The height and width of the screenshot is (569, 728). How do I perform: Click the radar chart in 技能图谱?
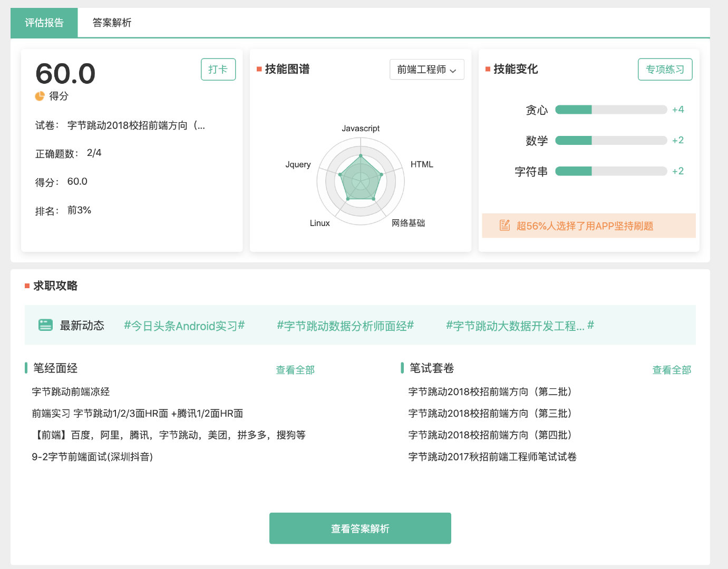coord(361,181)
